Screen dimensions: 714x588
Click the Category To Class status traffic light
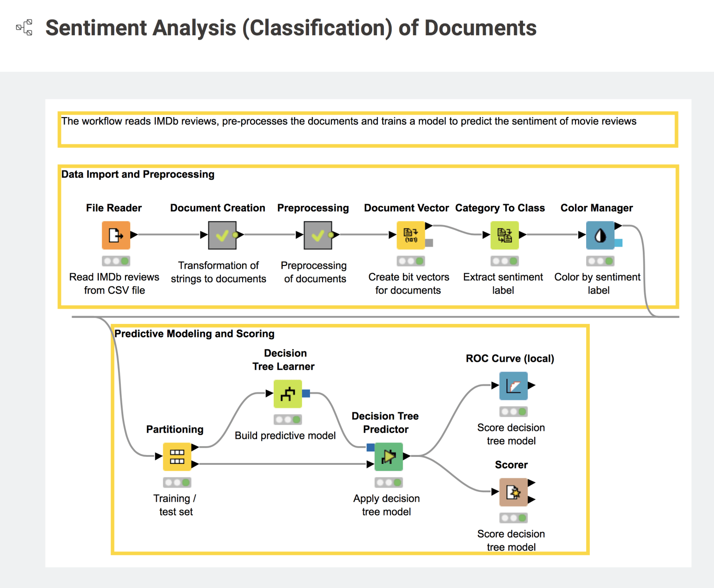(505, 261)
